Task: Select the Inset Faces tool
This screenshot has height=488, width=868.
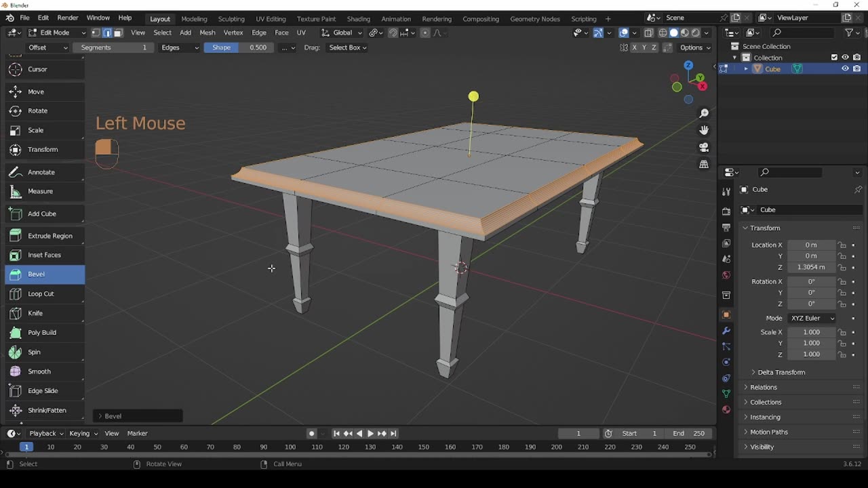Action: pos(45,255)
